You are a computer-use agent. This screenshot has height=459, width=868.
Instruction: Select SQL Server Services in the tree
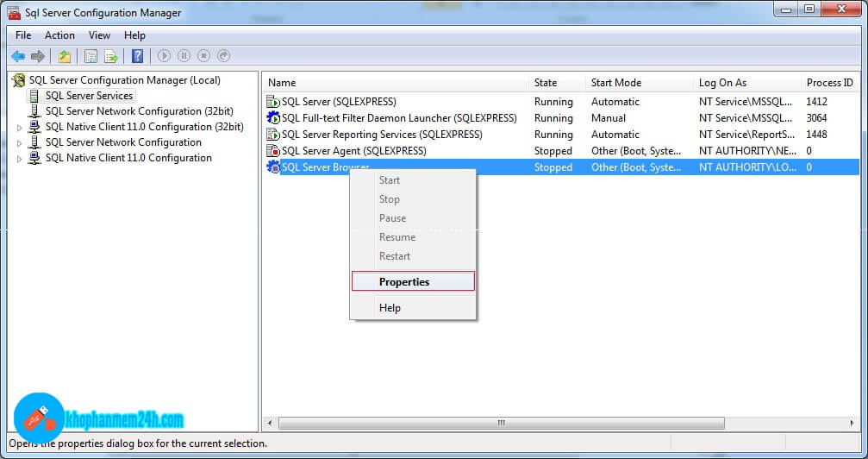pos(89,96)
